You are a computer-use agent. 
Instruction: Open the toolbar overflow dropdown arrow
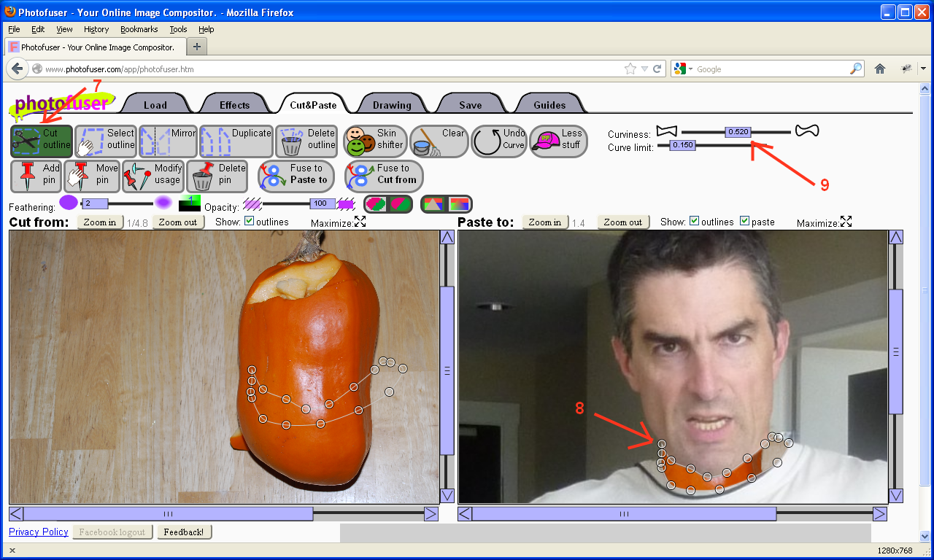pyautogui.click(x=924, y=69)
